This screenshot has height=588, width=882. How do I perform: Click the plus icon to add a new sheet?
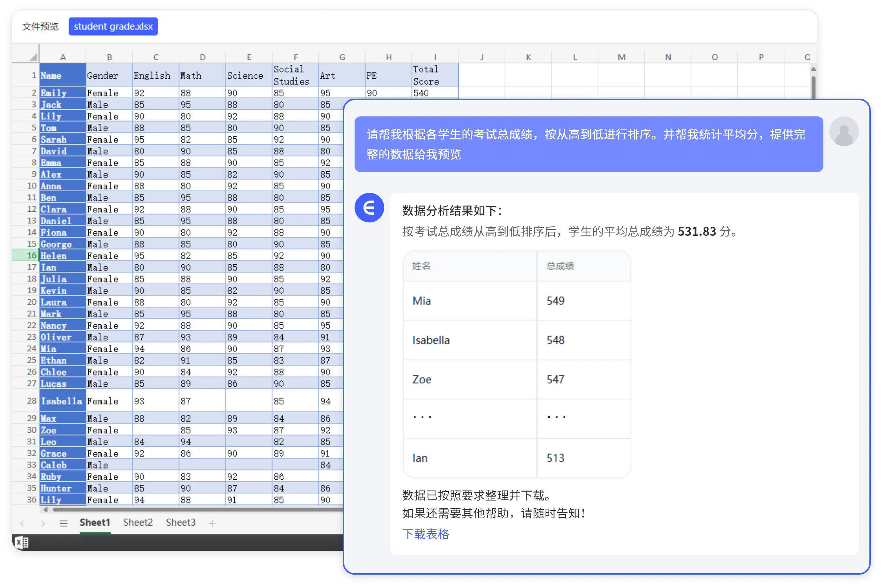click(x=213, y=523)
